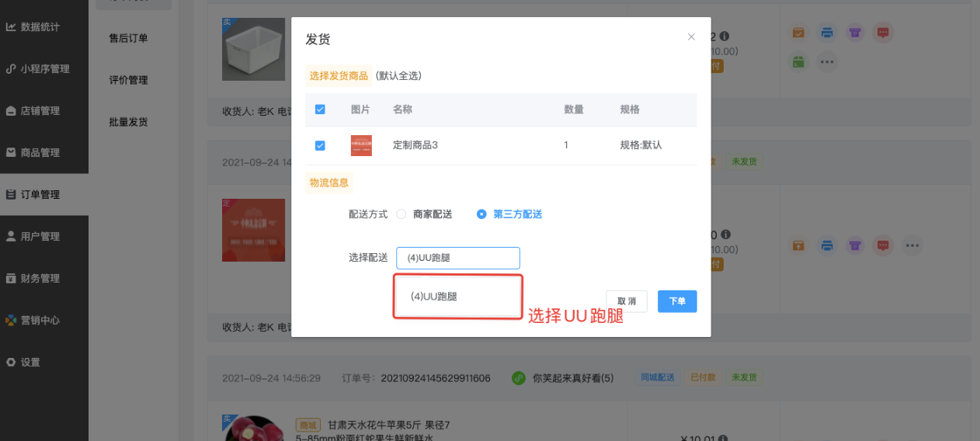Open the 售后订单 submenu item

(x=129, y=38)
